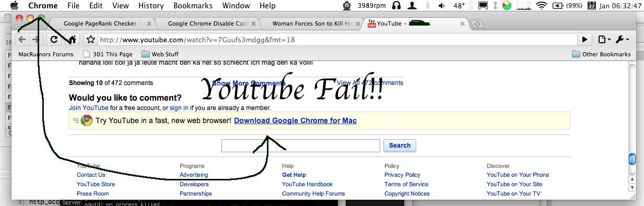Click the headphones menu bar icon
This screenshot has height=206, width=644.
[x=396, y=6]
